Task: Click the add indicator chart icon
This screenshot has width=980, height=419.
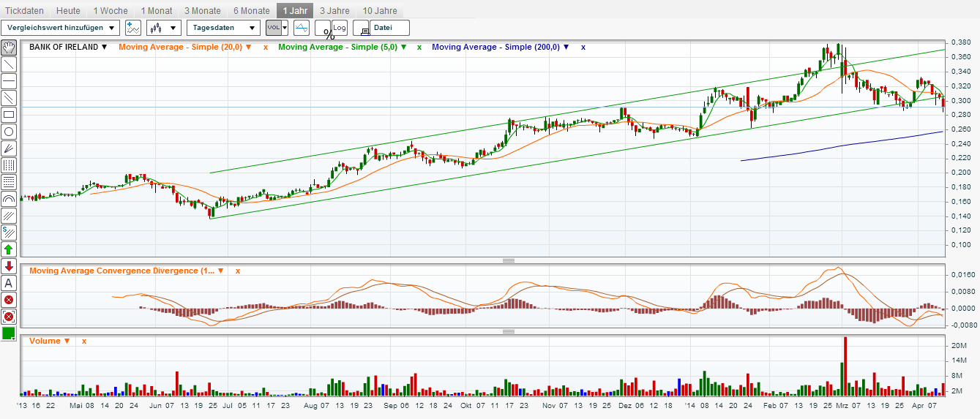Action: [133, 28]
